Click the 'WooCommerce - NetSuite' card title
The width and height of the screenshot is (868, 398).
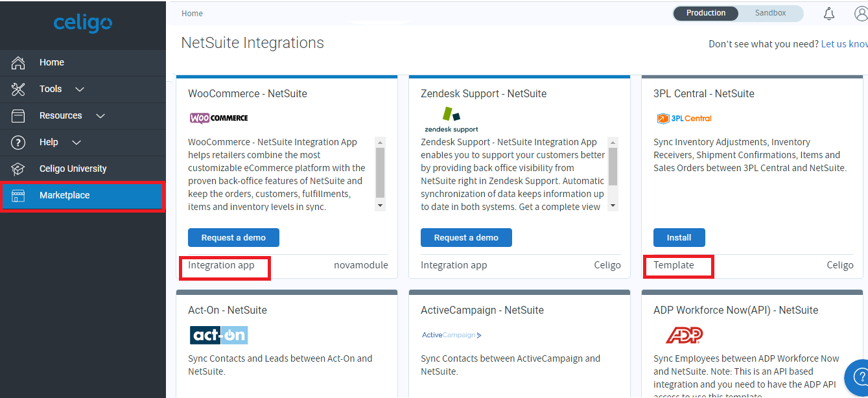[x=248, y=93]
